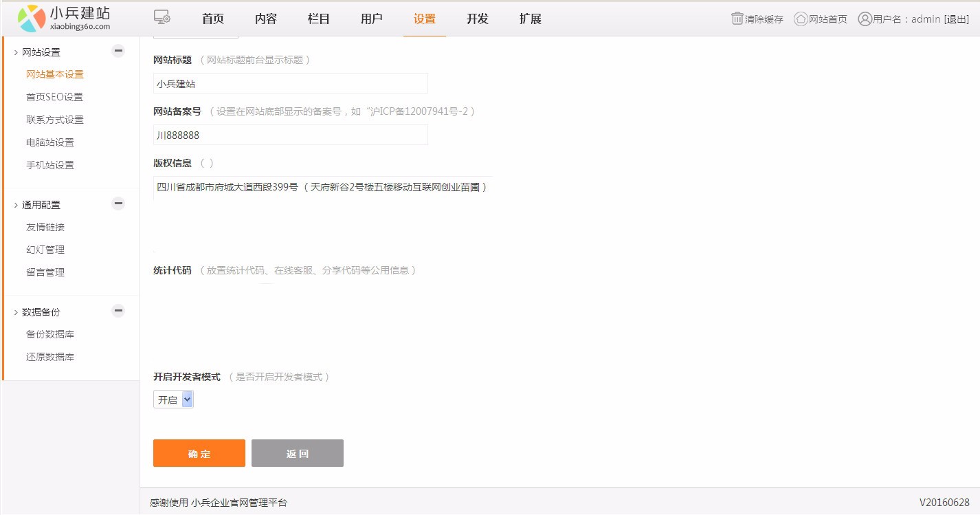Open 手机站设置 in sidebar

pyautogui.click(x=50, y=165)
